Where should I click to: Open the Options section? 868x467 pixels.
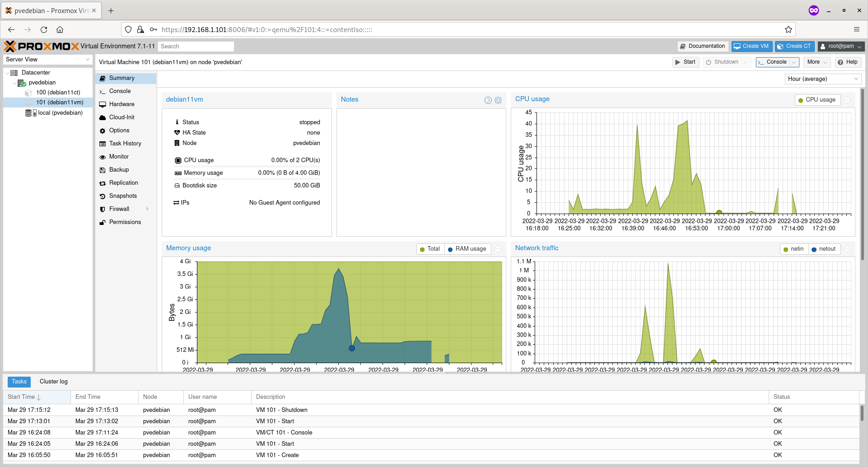coord(126,131)
